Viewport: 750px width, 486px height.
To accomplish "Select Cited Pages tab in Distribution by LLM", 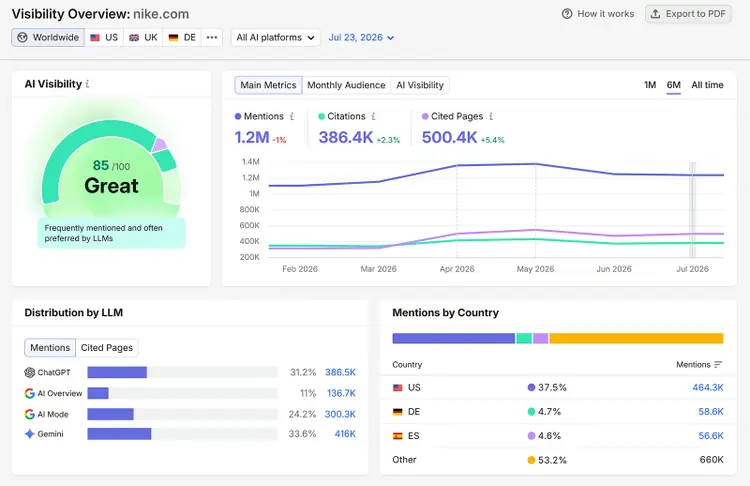I will tap(107, 348).
